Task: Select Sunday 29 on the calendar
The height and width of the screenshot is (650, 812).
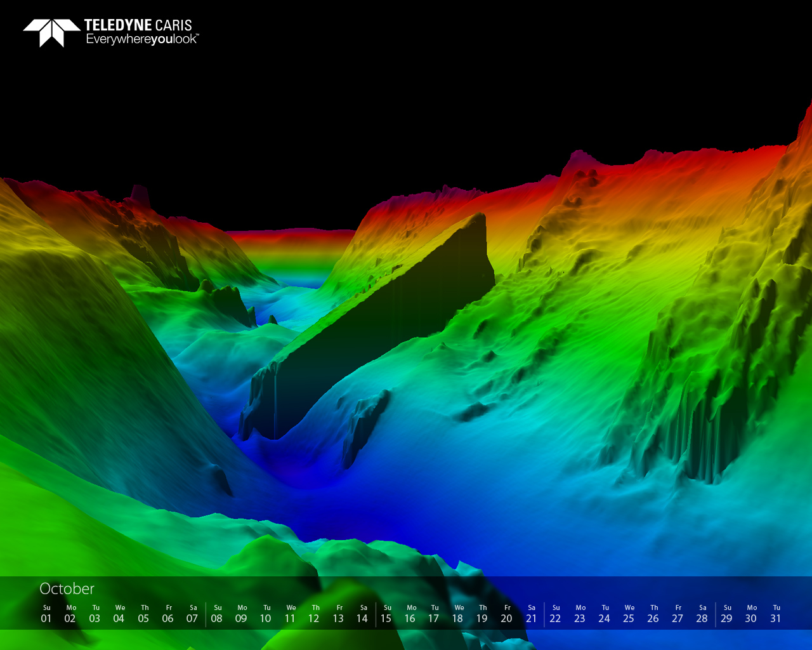Action: pyautogui.click(x=727, y=614)
